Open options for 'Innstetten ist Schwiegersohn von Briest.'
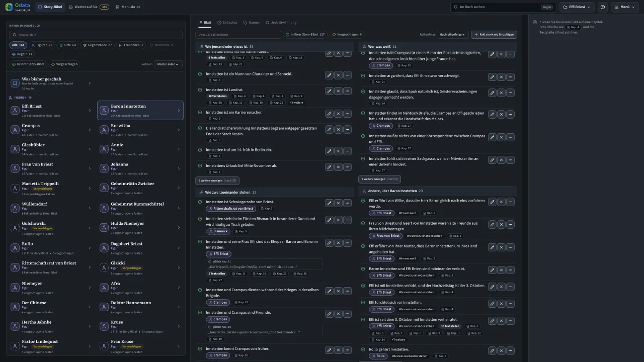 (x=347, y=203)
